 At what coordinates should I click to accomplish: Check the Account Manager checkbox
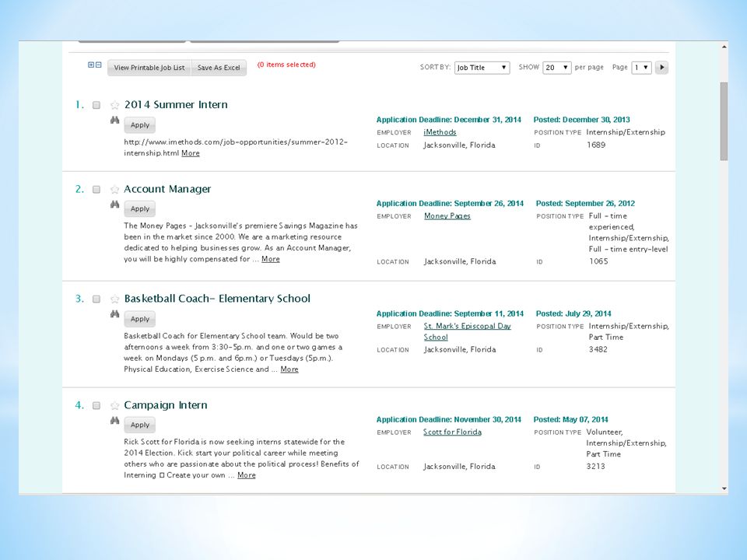tap(96, 190)
